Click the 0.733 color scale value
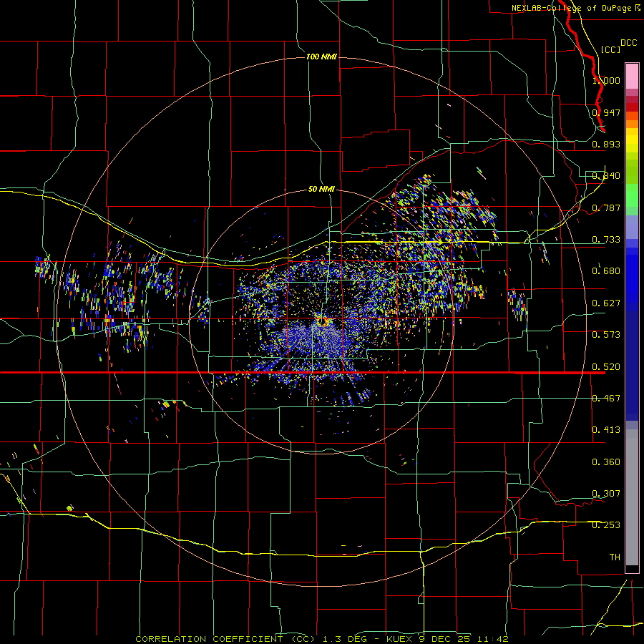 point(606,240)
